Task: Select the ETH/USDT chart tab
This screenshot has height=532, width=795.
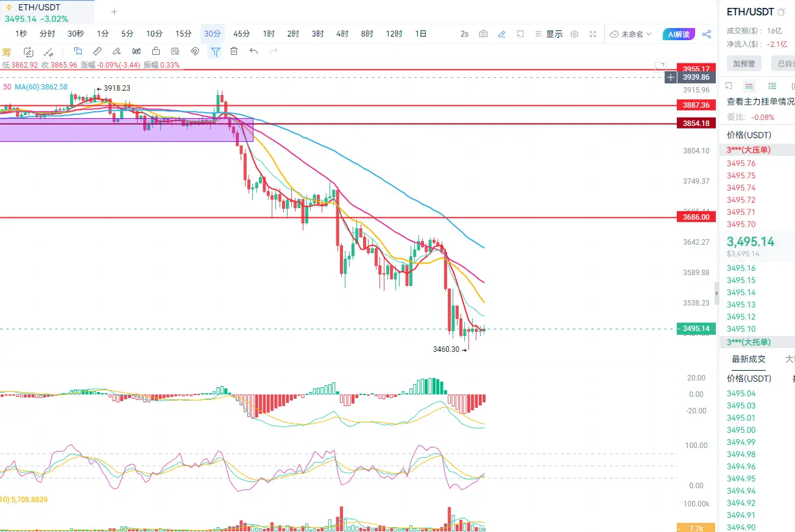Action: tap(47, 13)
